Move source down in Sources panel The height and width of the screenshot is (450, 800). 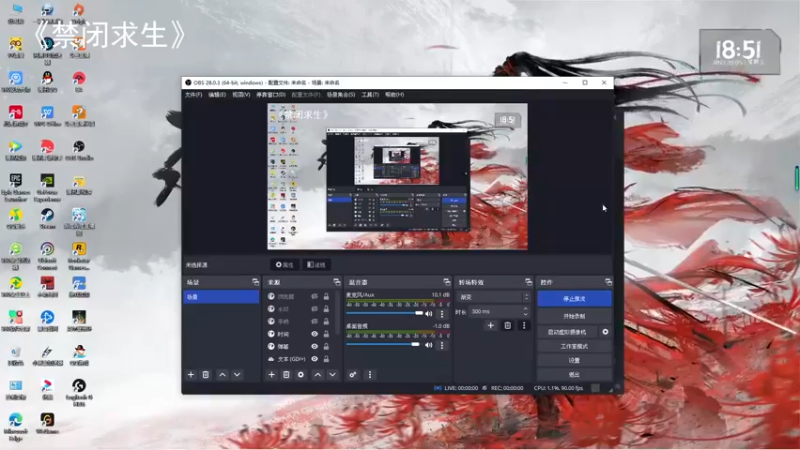333,374
